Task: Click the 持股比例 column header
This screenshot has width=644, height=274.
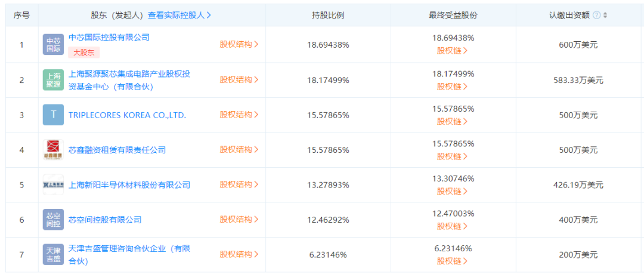Action: [328, 16]
